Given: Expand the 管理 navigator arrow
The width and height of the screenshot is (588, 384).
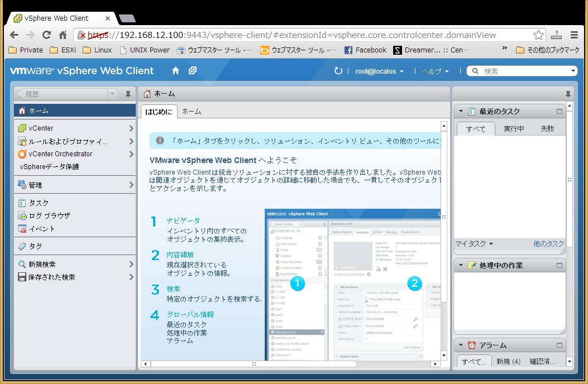Looking at the screenshot, I should tap(131, 185).
